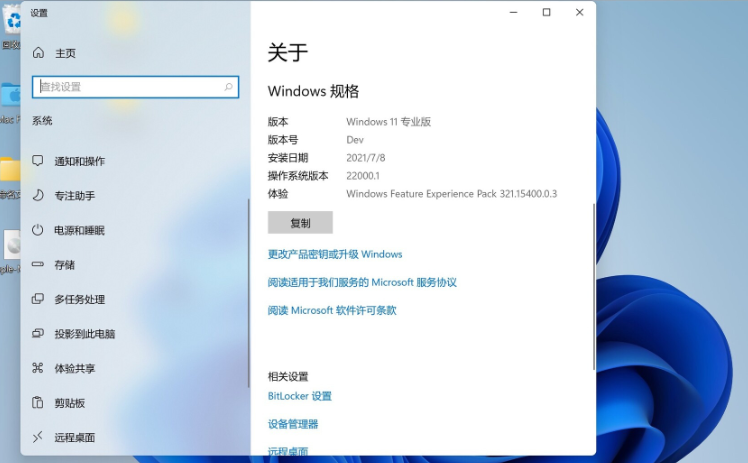The height and width of the screenshot is (463, 748).
Task: Open 通知和操作 via its notification icon
Action: click(38, 161)
